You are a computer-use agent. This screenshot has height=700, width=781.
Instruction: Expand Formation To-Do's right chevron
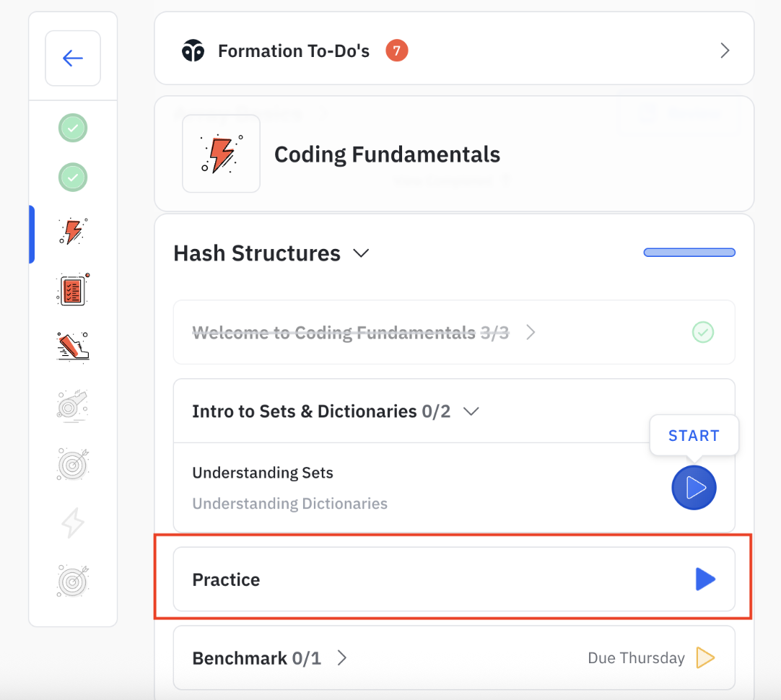pyautogui.click(x=725, y=51)
